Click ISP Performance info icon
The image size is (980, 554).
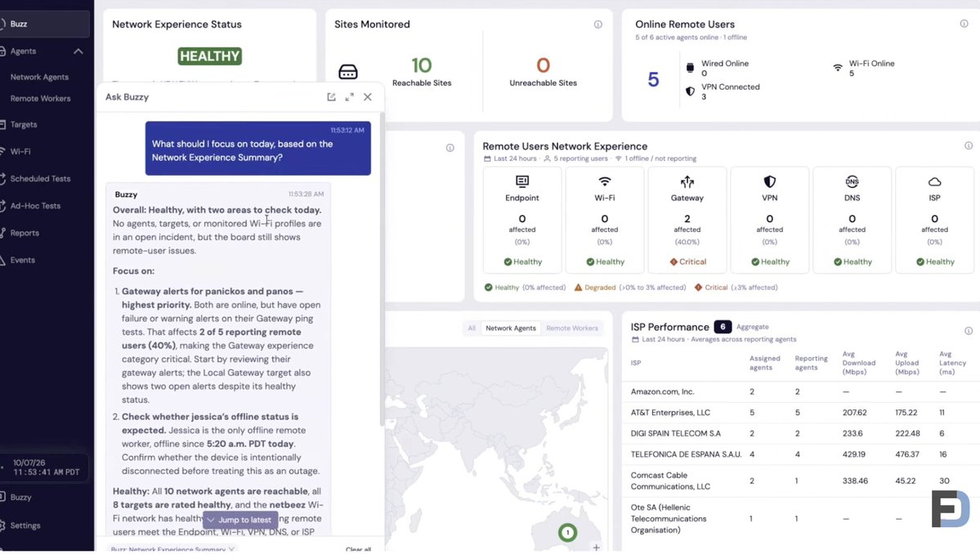coord(968,331)
